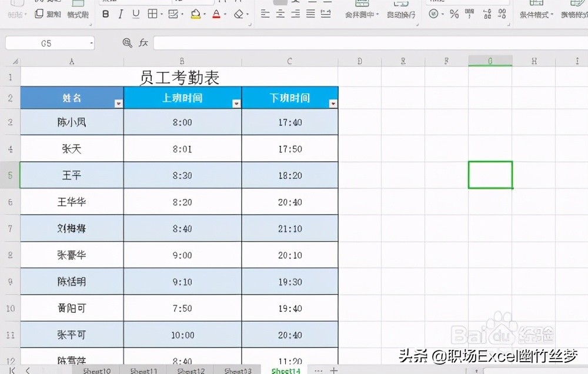588x374 pixels.
Task: Open the 姓名 column filter dropdown
Action: pyautogui.click(x=118, y=104)
